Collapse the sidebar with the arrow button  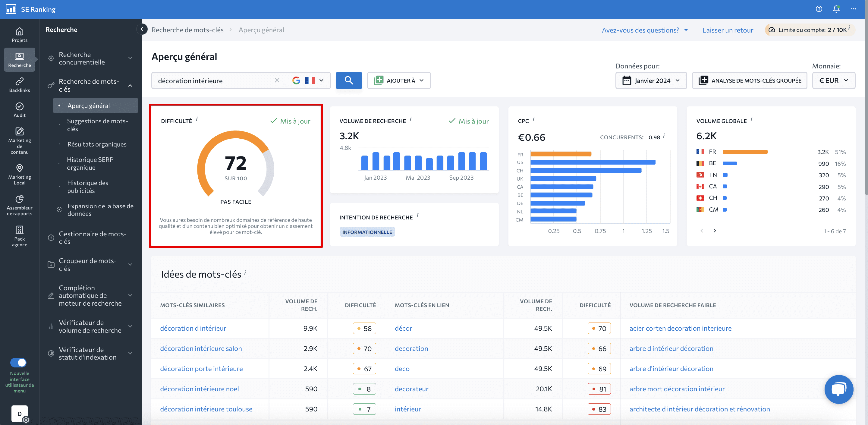click(142, 29)
